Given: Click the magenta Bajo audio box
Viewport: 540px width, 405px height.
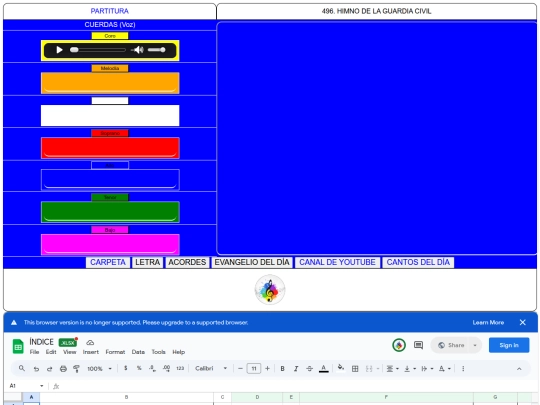Looking at the screenshot, I should click(x=110, y=245).
